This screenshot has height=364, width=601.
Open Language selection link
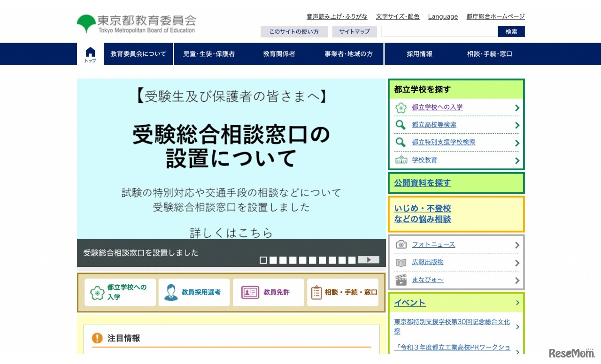point(442,16)
